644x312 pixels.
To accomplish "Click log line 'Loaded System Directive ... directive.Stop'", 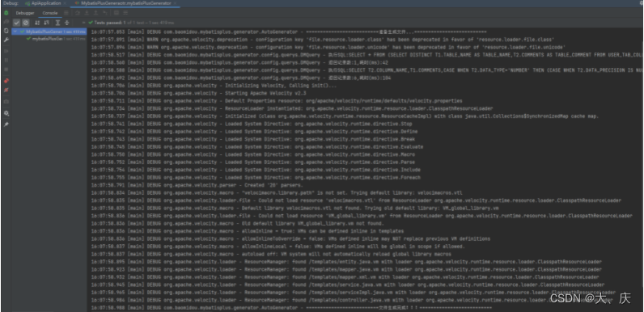I will [252, 124].
